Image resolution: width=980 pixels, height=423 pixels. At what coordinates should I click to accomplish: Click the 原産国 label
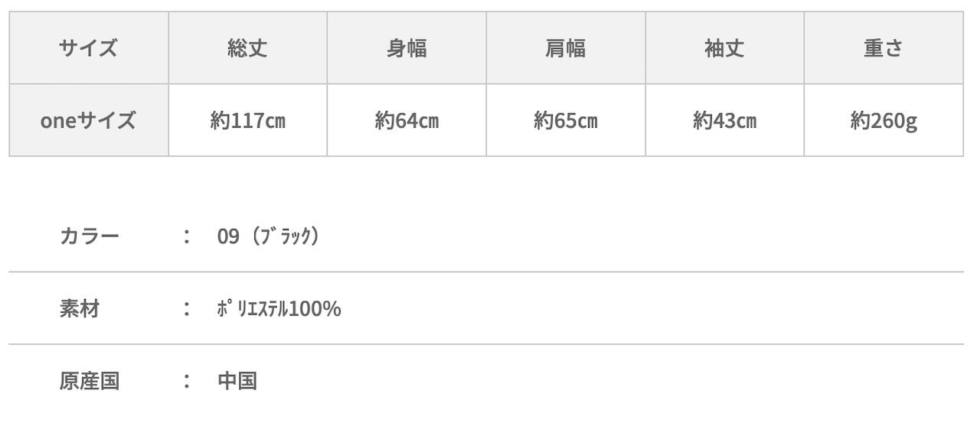[90, 381]
